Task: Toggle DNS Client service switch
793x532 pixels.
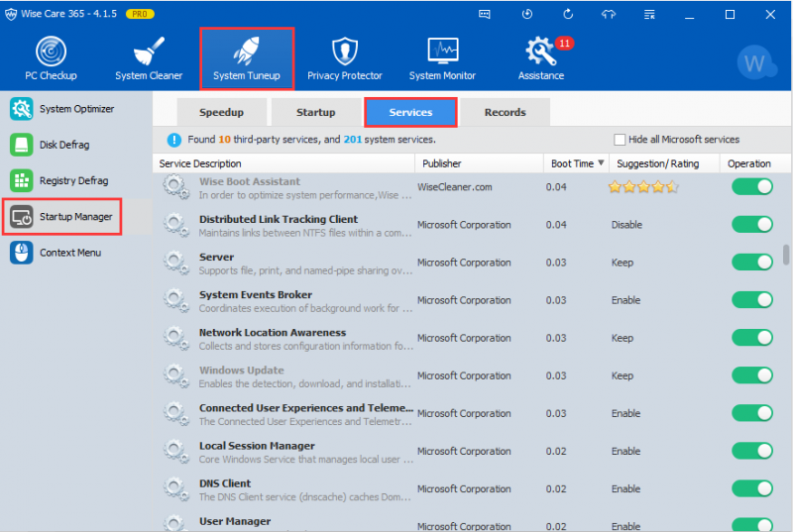Action: [x=752, y=488]
